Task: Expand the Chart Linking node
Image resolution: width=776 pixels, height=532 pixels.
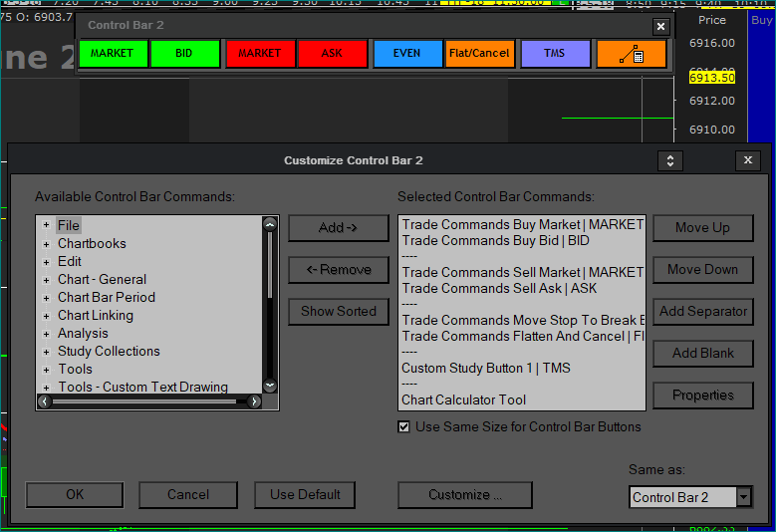Action: point(46,316)
